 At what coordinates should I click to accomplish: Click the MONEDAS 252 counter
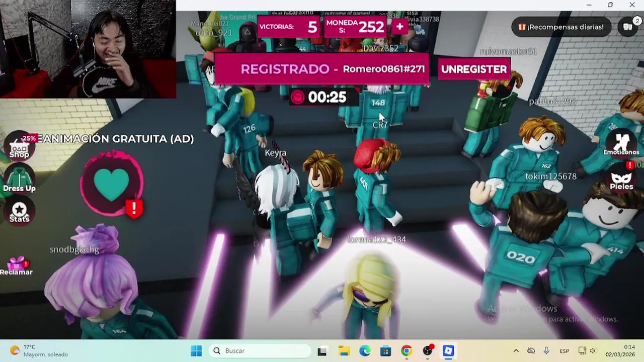pyautogui.click(x=356, y=26)
